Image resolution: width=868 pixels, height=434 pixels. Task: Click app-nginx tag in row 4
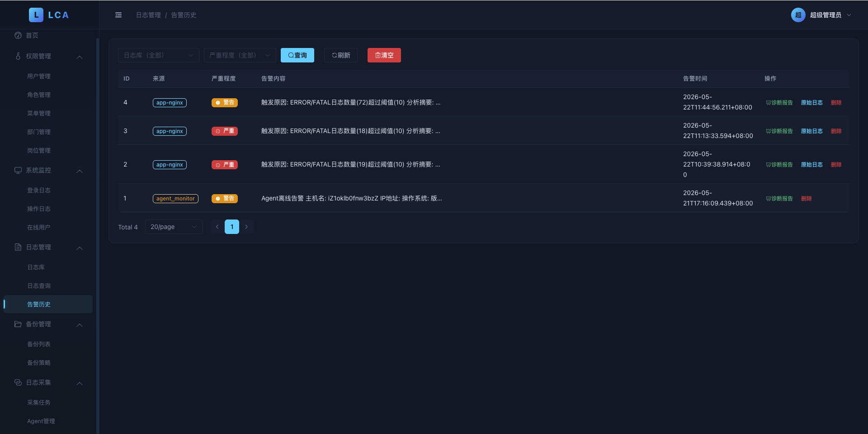coord(170,103)
